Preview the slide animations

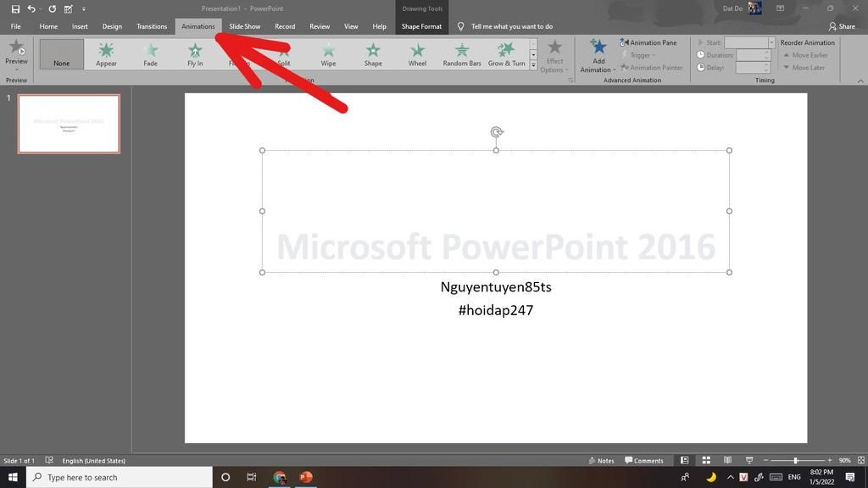[17, 55]
